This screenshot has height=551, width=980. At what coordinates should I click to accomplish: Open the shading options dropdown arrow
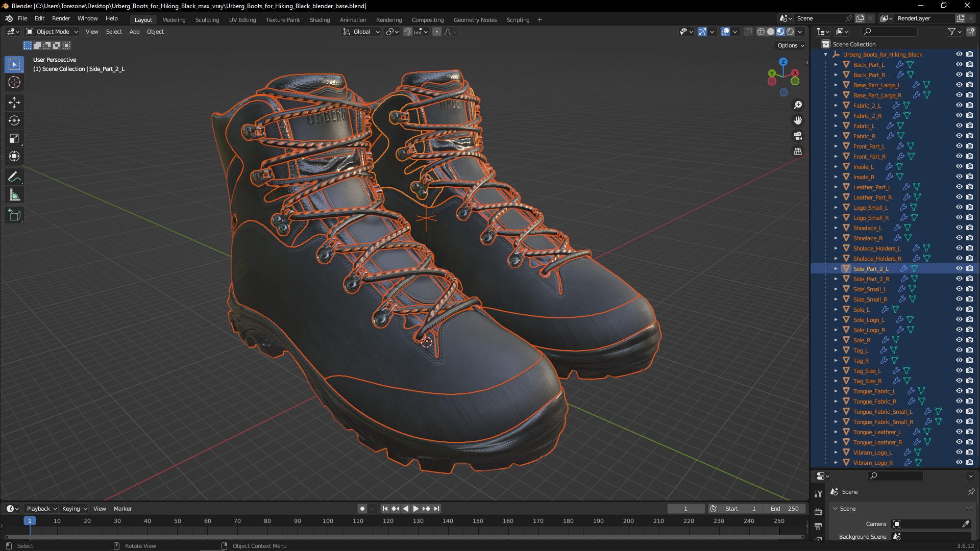pos(800,32)
